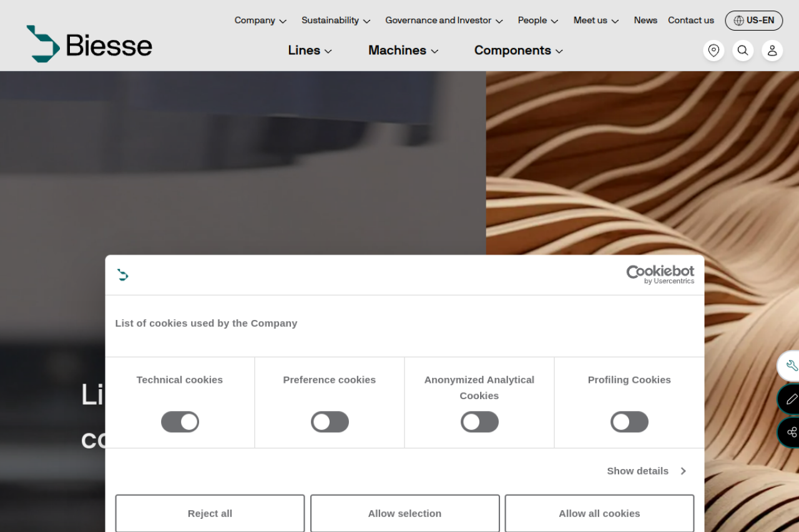Viewport: 799px width, 532px height.
Task: Click the share icon on right edge
Action: tap(790, 432)
